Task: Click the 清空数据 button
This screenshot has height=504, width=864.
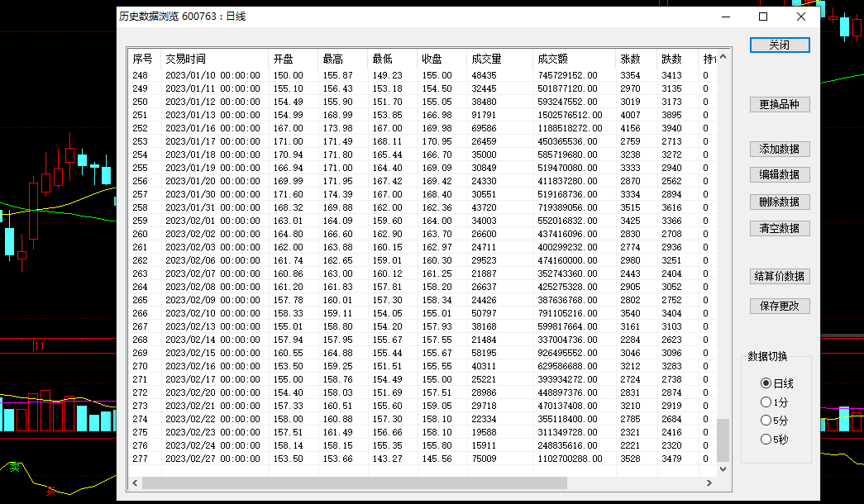Action: pyautogui.click(x=779, y=229)
